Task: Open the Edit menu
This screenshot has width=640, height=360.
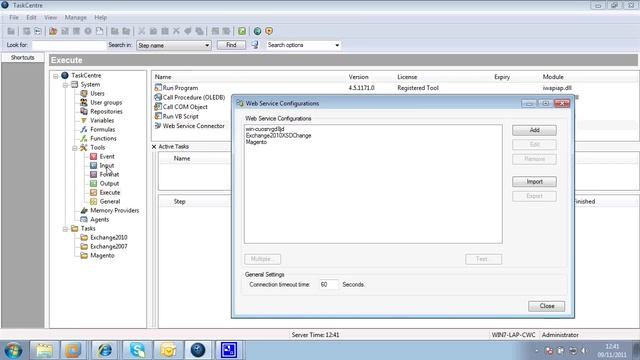Action: tap(31, 18)
